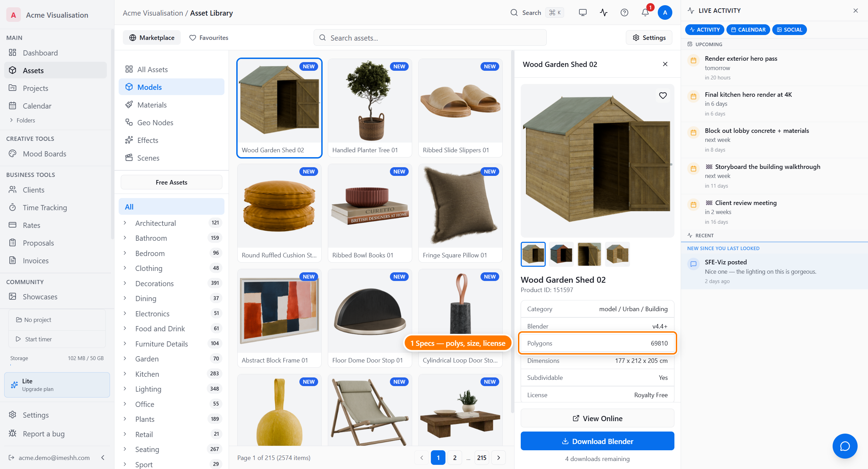Click the Search assets input field
Viewport: 868px width, 469px height.
430,37
